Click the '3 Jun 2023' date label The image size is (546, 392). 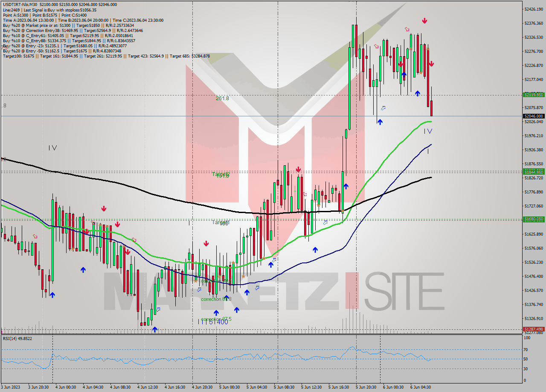pyautogui.click(x=10, y=387)
